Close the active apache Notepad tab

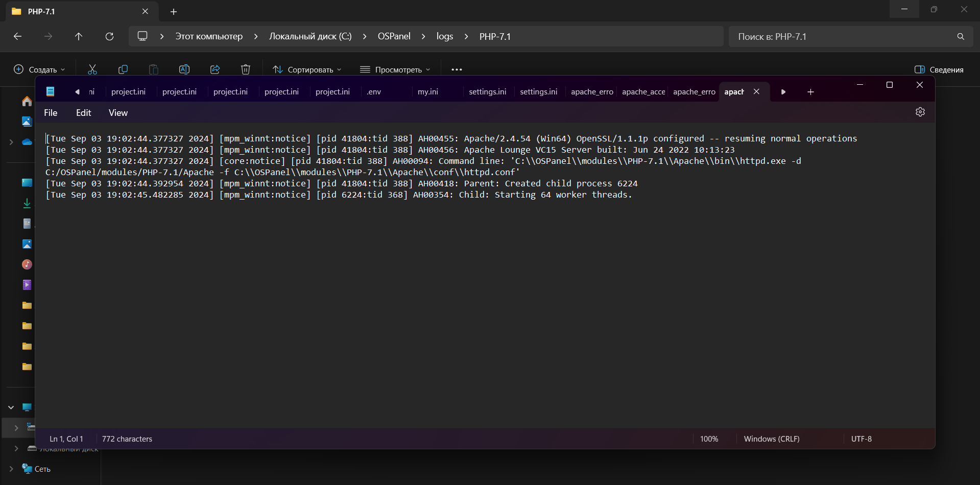(756, 91)
